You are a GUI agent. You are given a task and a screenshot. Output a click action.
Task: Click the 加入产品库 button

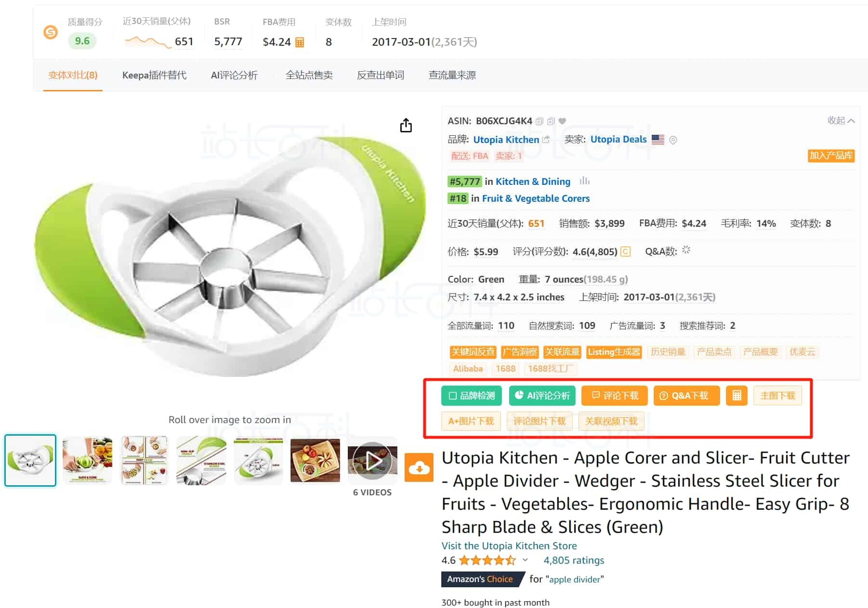[830, 155]
